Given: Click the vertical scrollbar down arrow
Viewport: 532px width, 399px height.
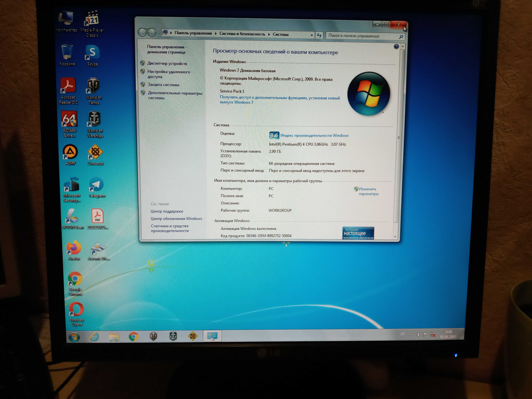Looking at the screenshot, I should point(395,237).
